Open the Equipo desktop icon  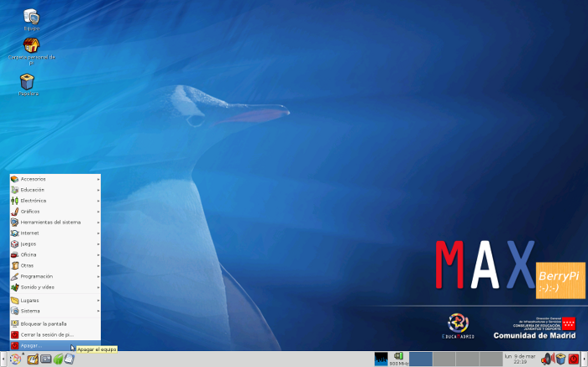(31, 17)
